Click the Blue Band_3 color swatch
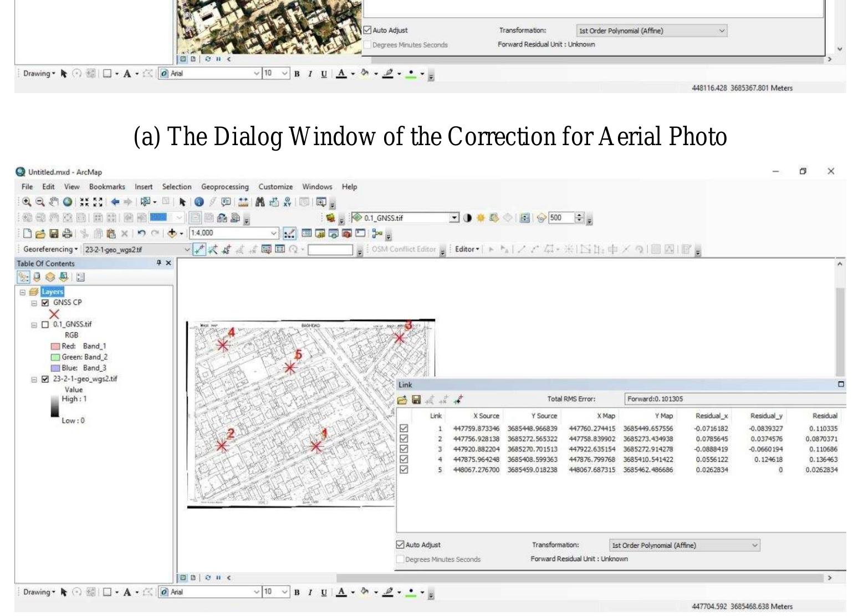Screen dimensions: 853x616 (x=55, y=368)
